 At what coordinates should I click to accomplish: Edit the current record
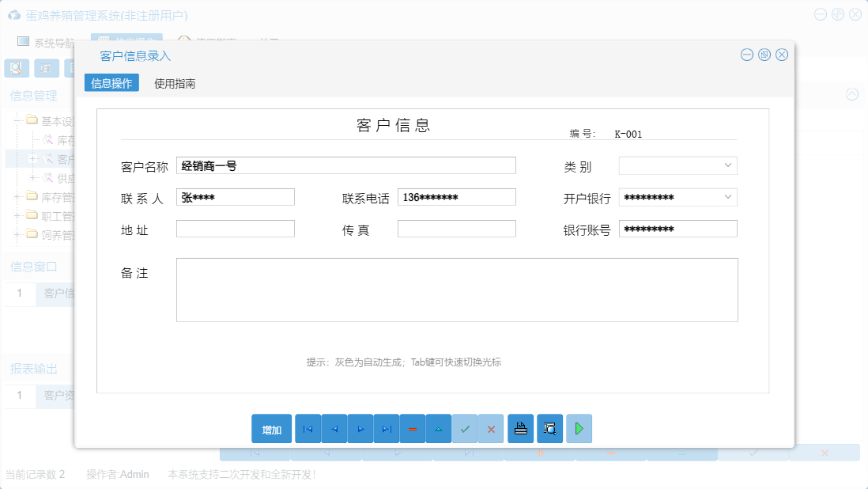(439, 428)
